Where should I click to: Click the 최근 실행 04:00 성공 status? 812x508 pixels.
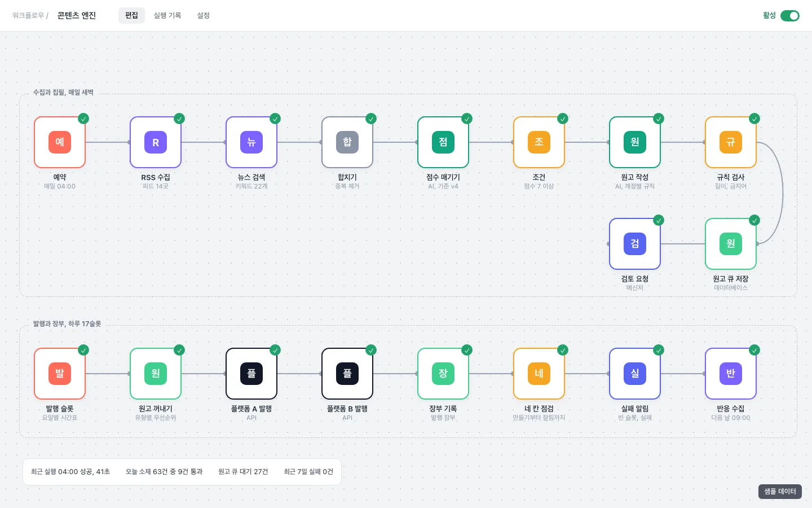tap(70, 472)
